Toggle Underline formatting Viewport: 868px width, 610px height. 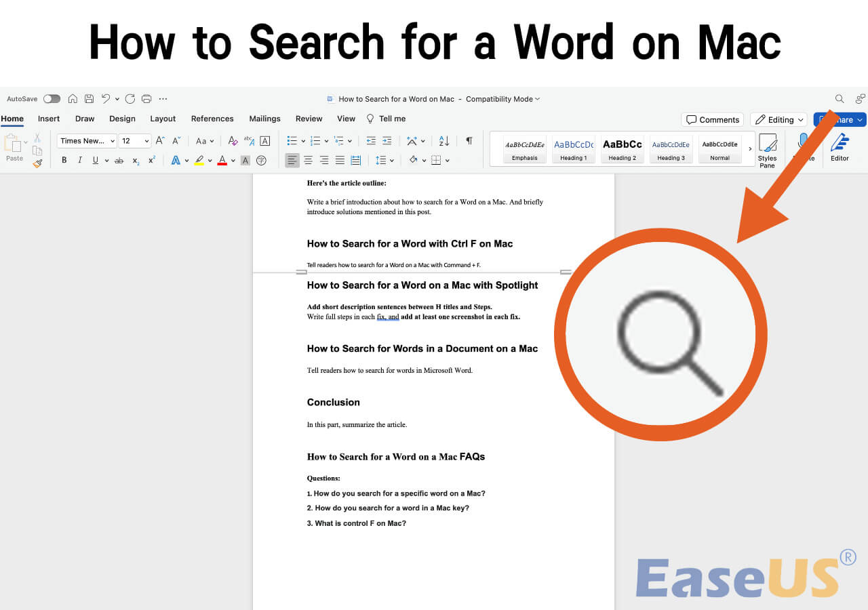click(x=96, y=161)
